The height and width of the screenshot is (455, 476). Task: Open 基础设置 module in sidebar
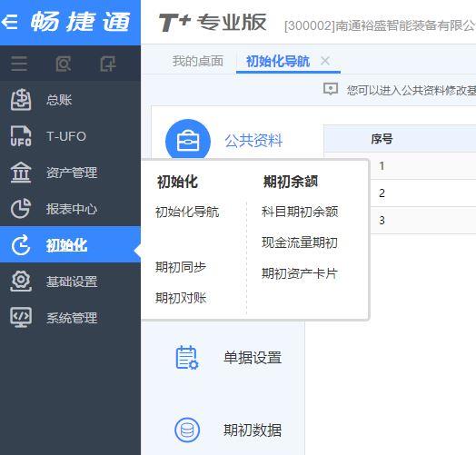(x=70, y=281)
